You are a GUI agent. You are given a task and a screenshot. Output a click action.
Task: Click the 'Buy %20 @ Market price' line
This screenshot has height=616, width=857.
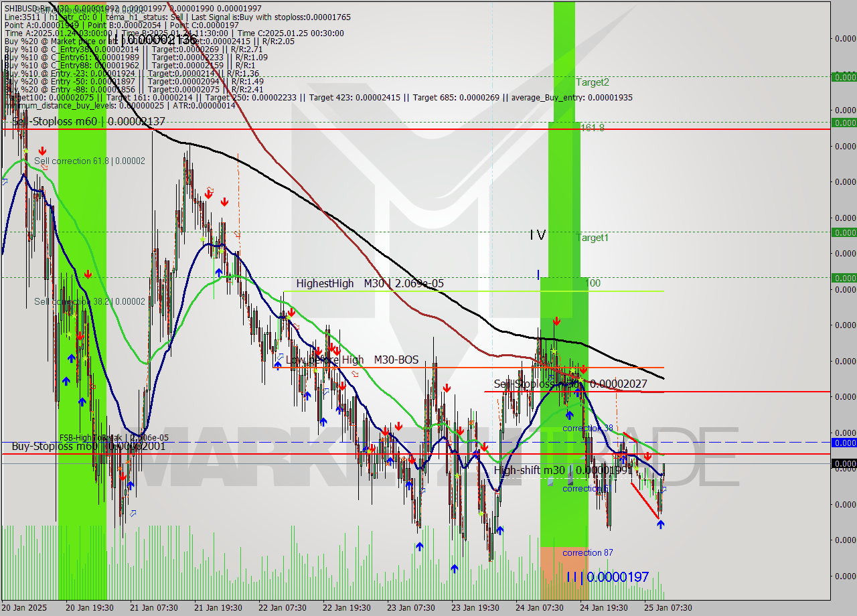point(149,41)
